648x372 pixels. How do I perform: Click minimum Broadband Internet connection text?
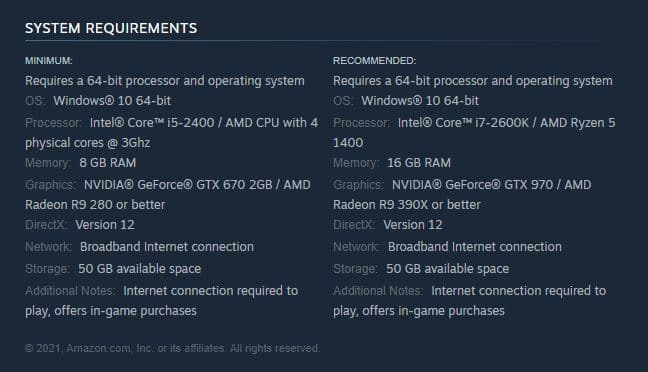pos(167,247)
